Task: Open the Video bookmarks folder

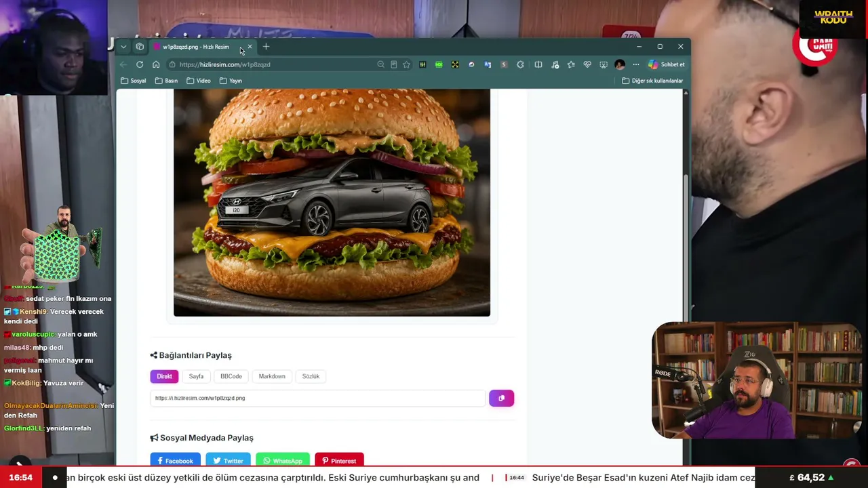Action: 199,81
